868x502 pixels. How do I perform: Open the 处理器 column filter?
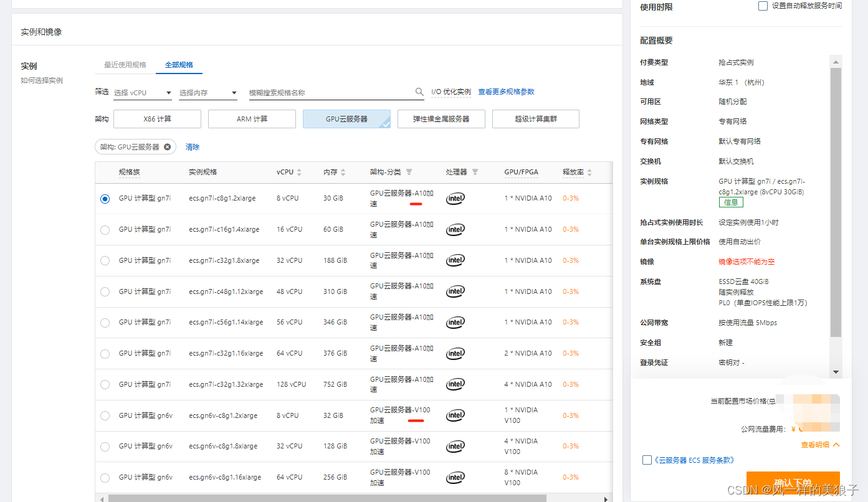(475, 172)
